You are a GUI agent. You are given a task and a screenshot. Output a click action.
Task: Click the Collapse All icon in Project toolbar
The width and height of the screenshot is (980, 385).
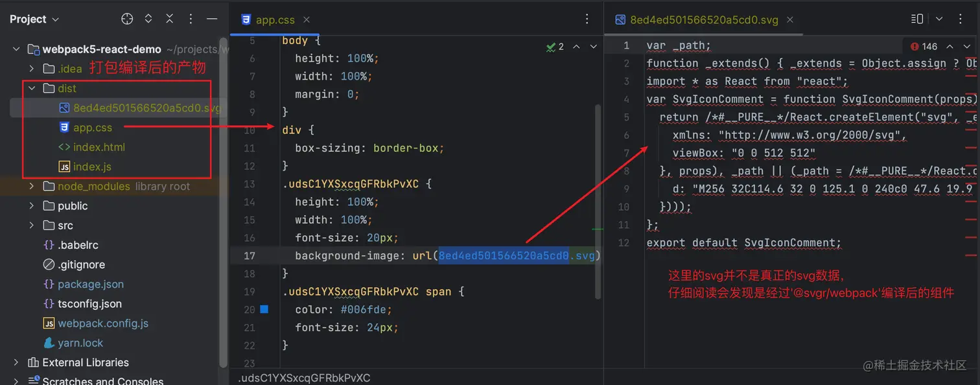tap(169, 19)
